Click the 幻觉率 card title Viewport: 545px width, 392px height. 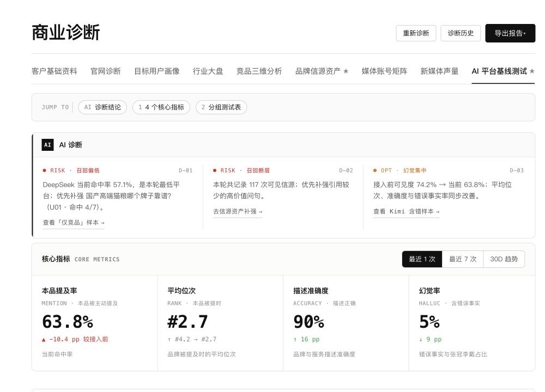(x=429, y=291)
